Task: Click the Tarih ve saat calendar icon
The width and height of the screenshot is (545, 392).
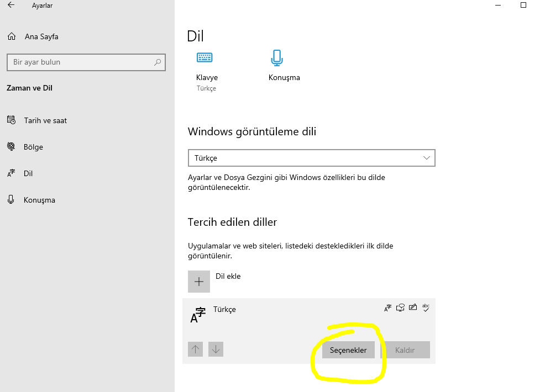Action: 11,120
